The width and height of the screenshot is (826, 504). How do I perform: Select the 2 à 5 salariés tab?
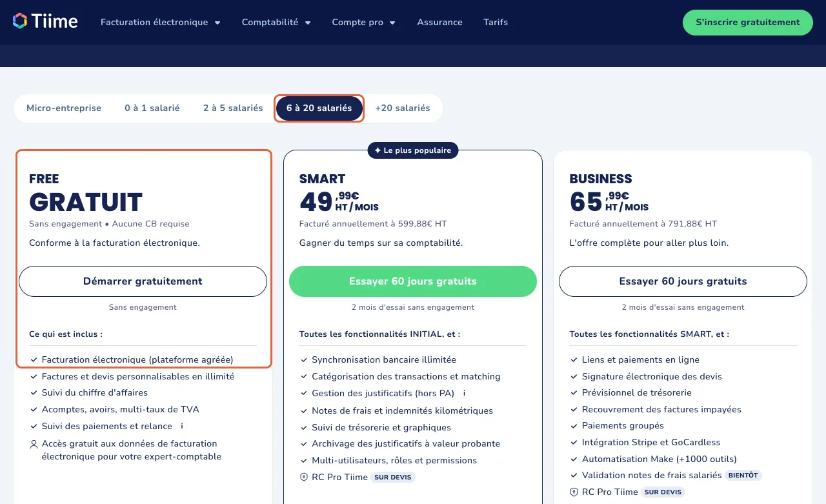click(x=233, y=108)
